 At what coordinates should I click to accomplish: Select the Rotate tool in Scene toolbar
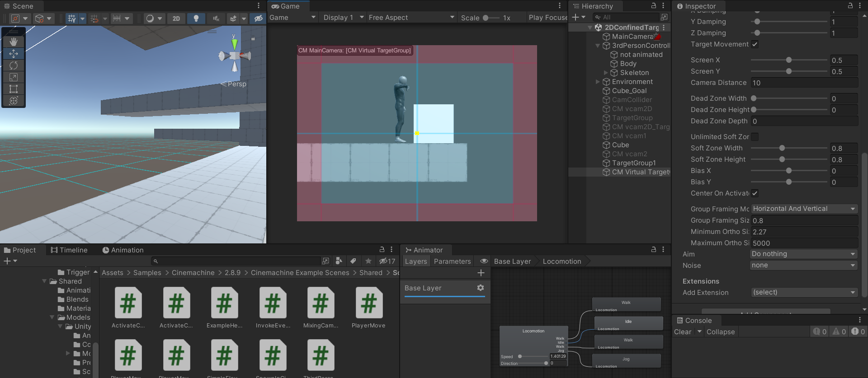[14, 65]
